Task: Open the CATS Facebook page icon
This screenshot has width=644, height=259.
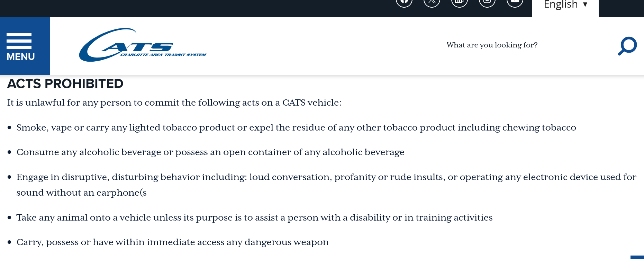Action: pos(404,2)
